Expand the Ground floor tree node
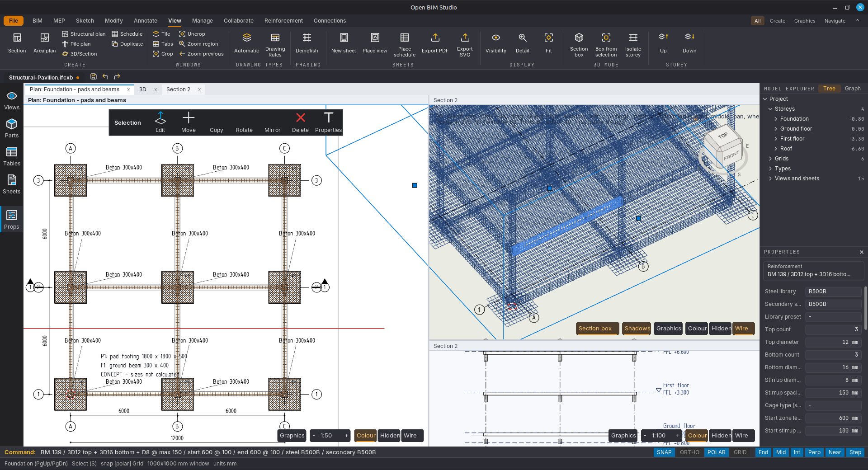This screenshot has width=868, height=470. pyautogui.click(x=776, y=129)
